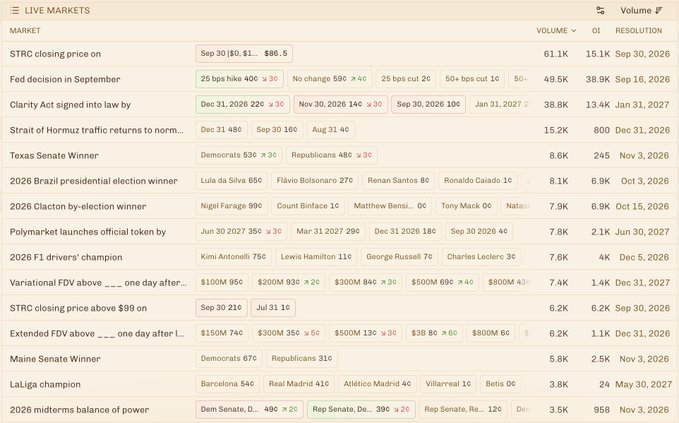Image resolution: width=679 pixels, height=423 pixels.
Task: Open the 2026 F1 drivers' champion market
Action: pyautogui.click(x=66, y=257)
